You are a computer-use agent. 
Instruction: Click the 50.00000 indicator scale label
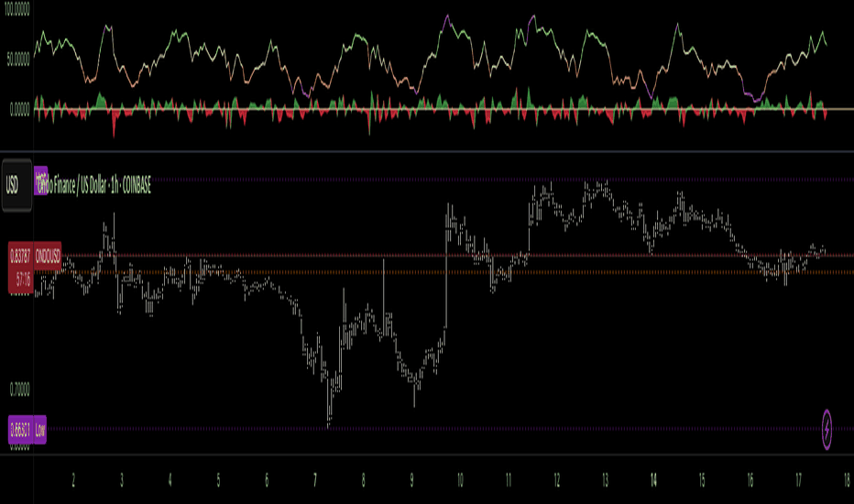pos(18,60)
